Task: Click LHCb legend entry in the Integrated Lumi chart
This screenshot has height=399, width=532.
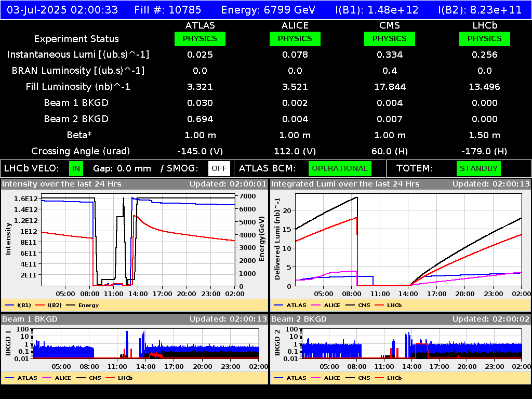Action: (x=388, y=305)
